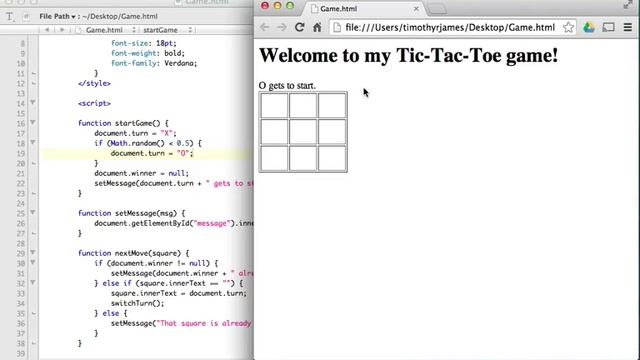Click line number 39 in gutter

(x=21, y=353)
